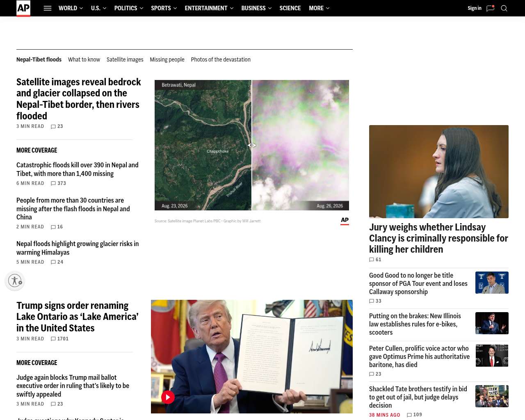Open catastrophic floods kill over 390 article
Viewport: 525px width, 420px height.
pyautogui.click(x=78, y=169)
